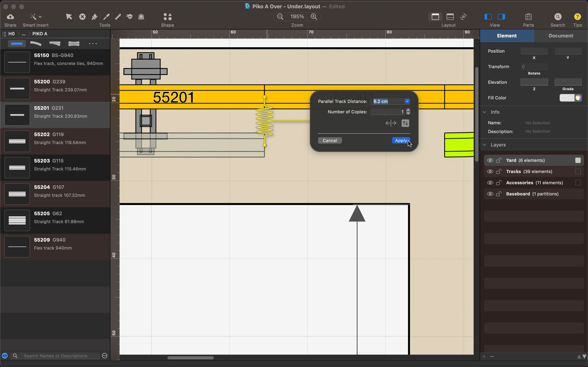Toggle the Accessories layer lock icon
588x367 pixels.
(x=499, y=183)
